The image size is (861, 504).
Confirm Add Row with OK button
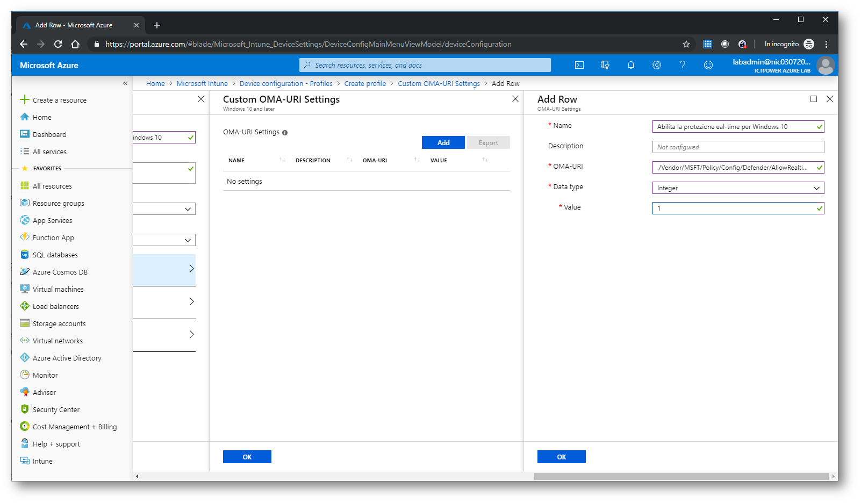click(562, 457)
